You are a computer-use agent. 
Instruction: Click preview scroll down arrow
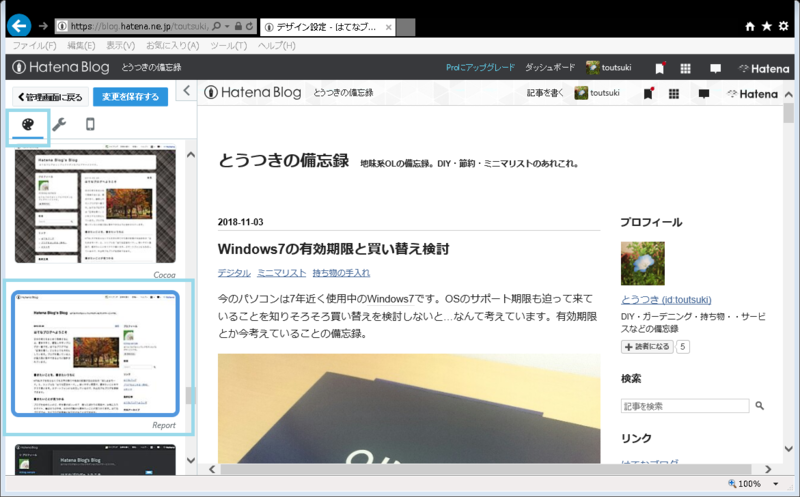pyautogui.click(x=788, y=449)
